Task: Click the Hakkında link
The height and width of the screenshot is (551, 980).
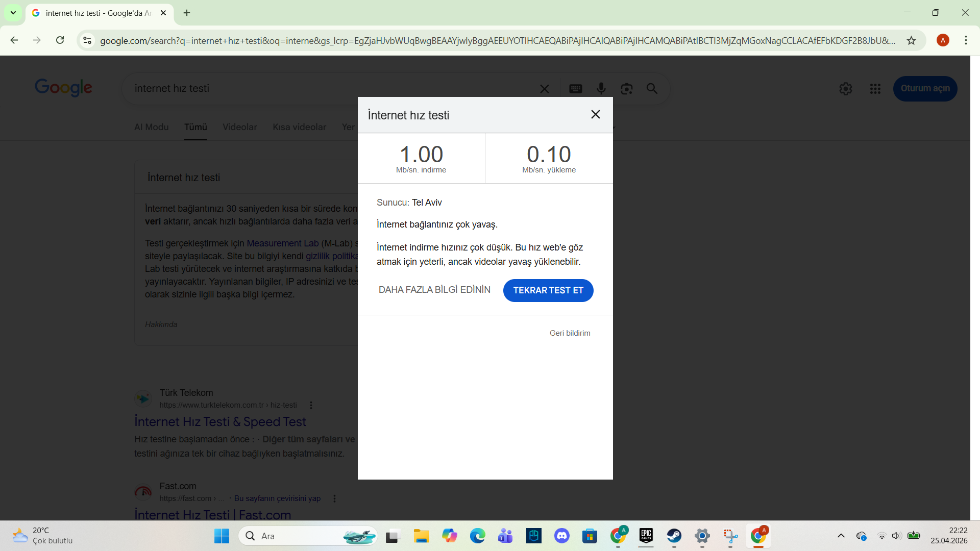Action: 161,324
